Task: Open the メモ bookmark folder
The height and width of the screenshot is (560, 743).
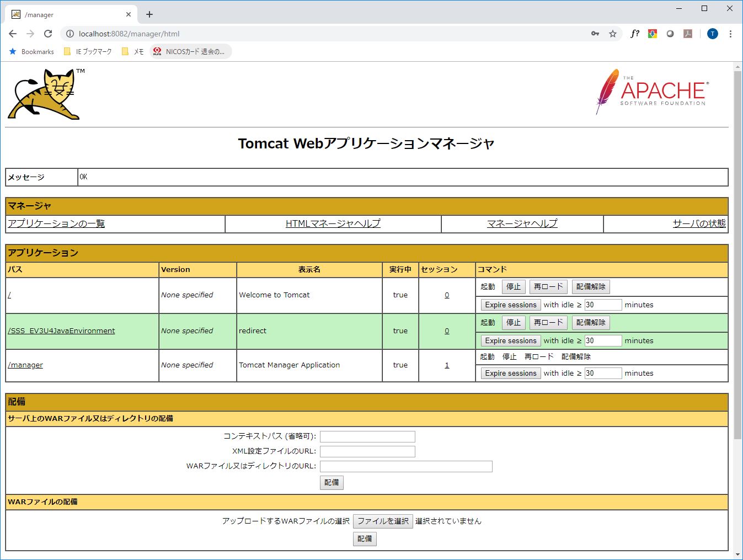Action: pyautogui.click(x=133, y=51)
